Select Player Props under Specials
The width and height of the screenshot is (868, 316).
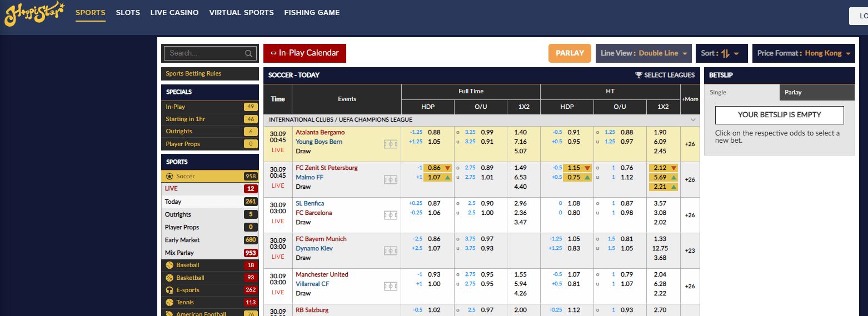[210, 144]
